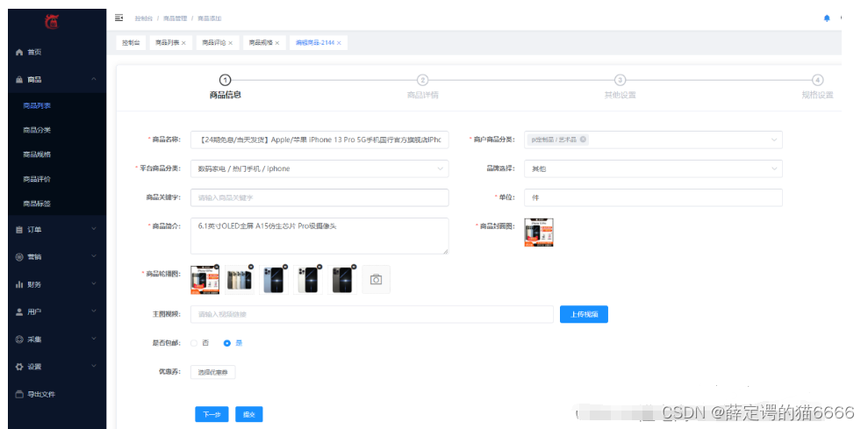Go to step 3 其他设置
Viewport: 868px width, 429px height.
(x=620, y=88)
